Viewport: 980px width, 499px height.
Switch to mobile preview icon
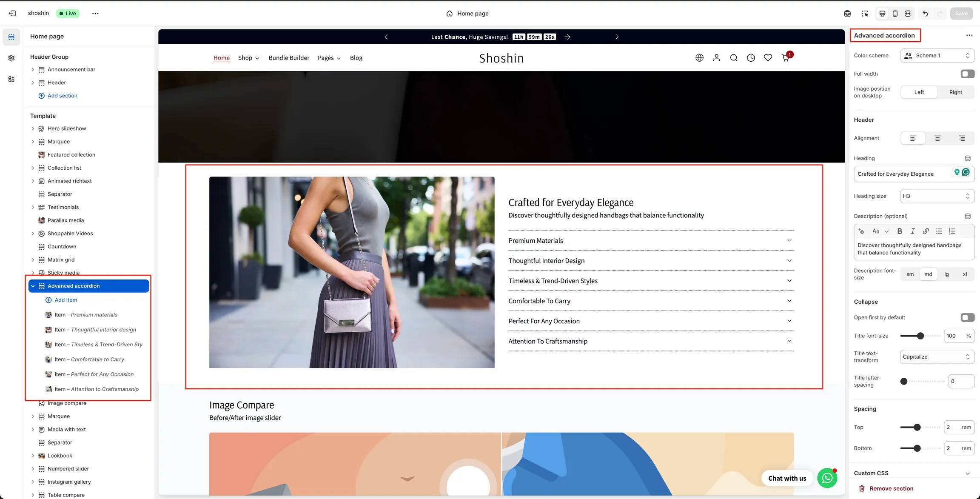(x=895, y=14)
